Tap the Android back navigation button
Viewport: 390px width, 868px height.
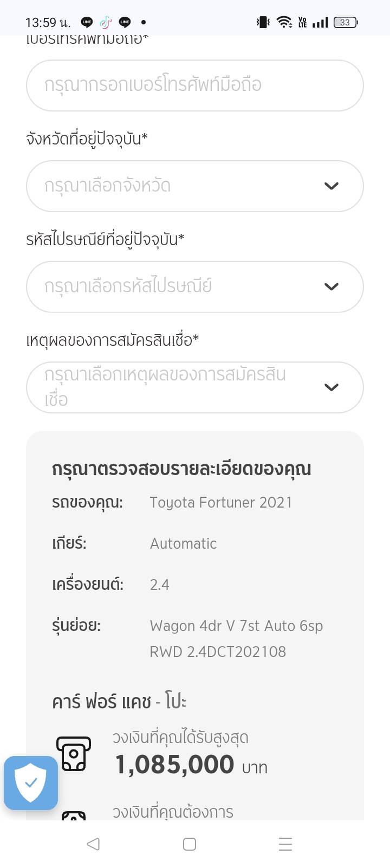(x=93, y=844)
